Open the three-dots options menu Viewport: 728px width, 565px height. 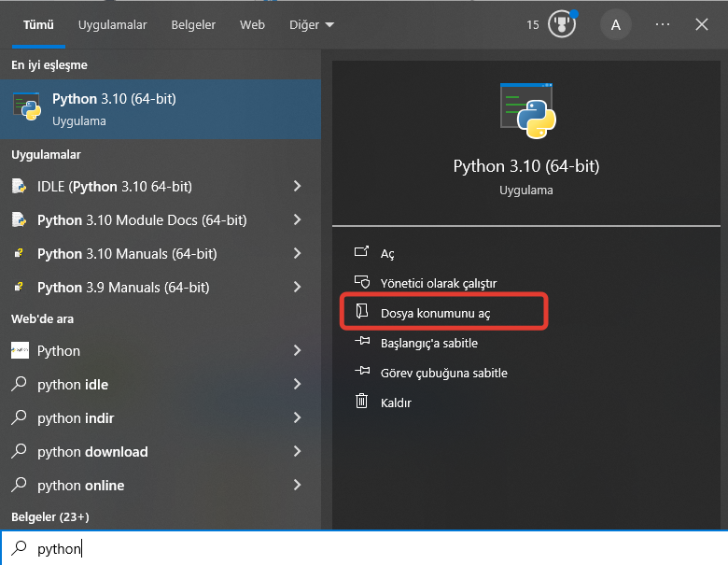click(x=663, y=24)
